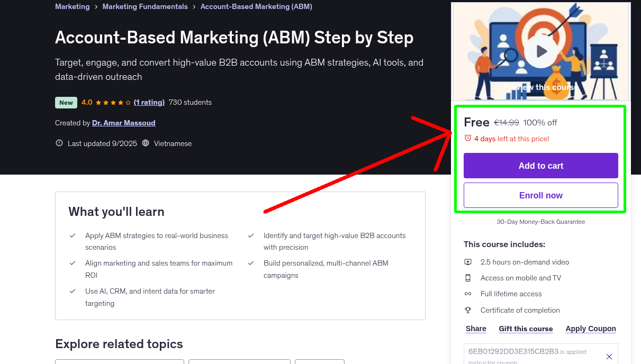641x364 pixels.
Task: Navigate to the Marketing breadcrumb
Action: (72, 6)
